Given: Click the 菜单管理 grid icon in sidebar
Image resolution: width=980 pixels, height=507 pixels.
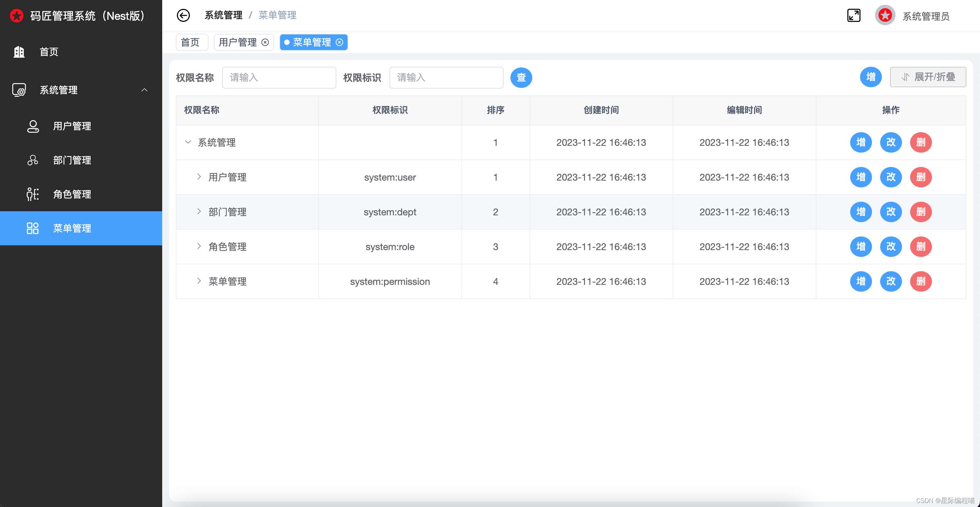Looking at the screenshot, I should click(x=33, y=228).
